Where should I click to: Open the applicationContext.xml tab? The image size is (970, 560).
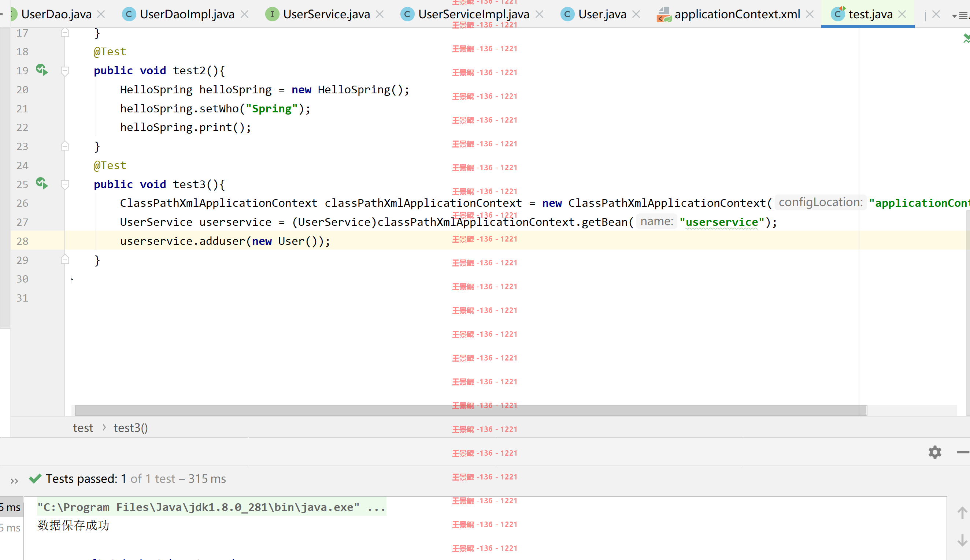coord(737,14)
